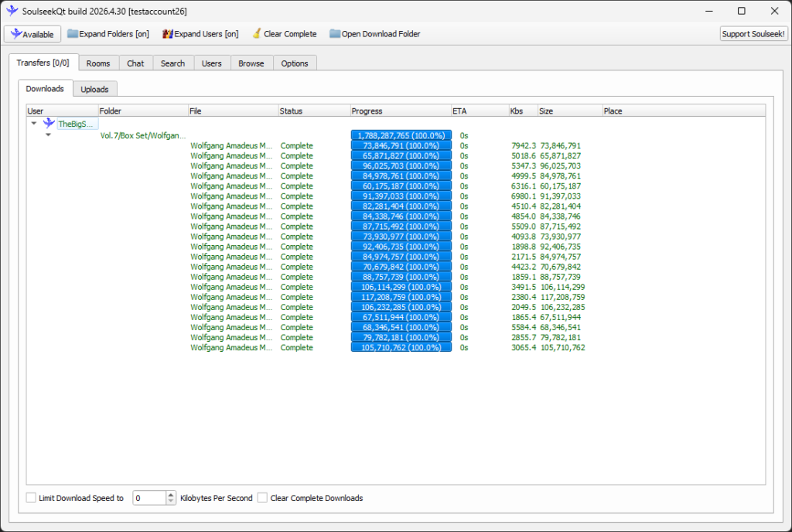Click Complete status on 4510.4 Kbs row
The height and width of the screenshot is (532, 792).
click(296, 206)
